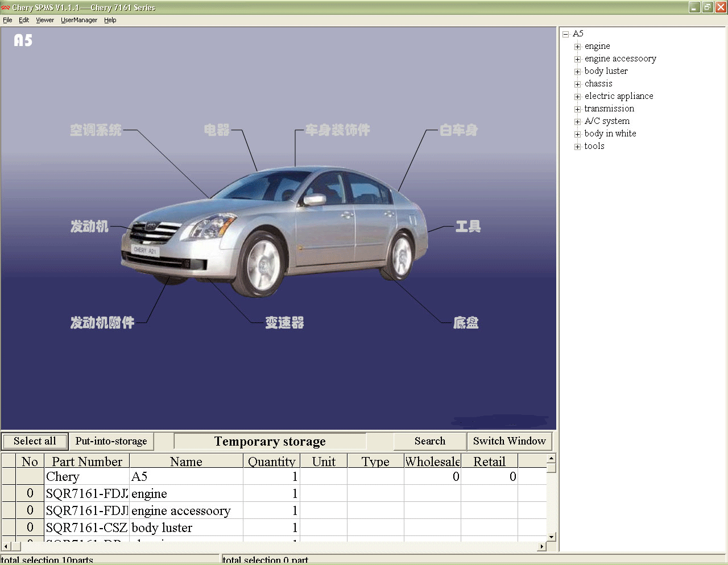This screenshot has height=565, width=728.
Task: Click the Unit column header
Action: pos(324,461)
